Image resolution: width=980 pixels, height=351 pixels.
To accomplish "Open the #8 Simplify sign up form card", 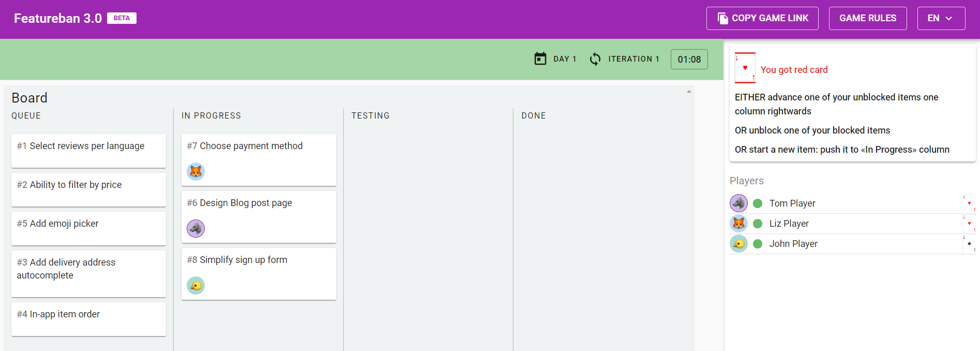I will click(x=259, y=274).
